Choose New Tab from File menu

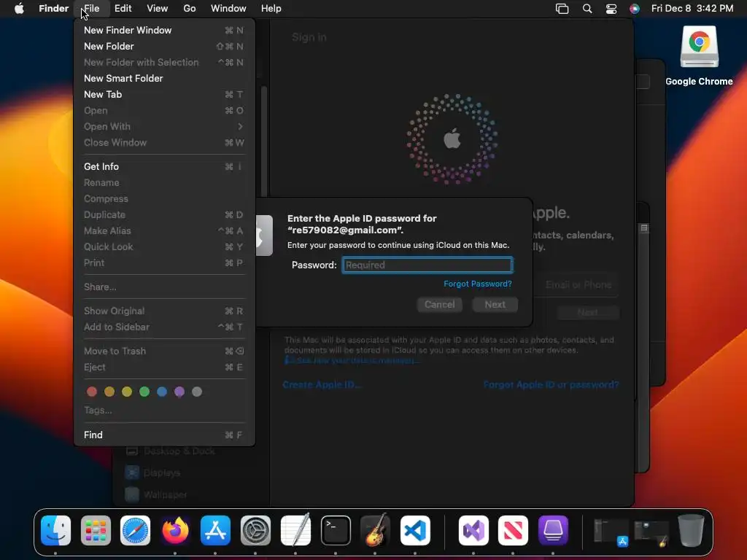pyautogui.click(x=164, y=94)
